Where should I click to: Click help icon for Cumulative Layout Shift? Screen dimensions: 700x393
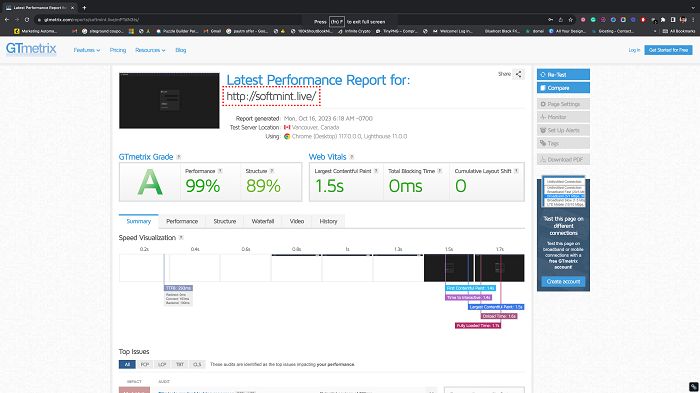click(x=516, y=171)
